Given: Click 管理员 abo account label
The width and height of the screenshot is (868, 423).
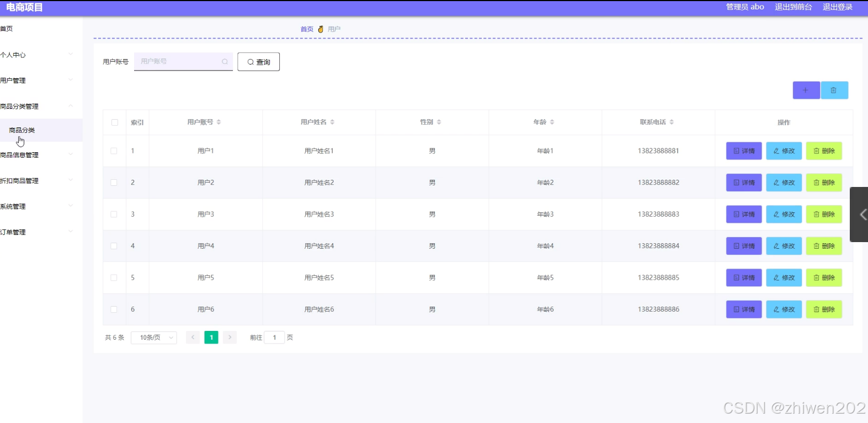Looking at the screenshot, I should 745,7.
